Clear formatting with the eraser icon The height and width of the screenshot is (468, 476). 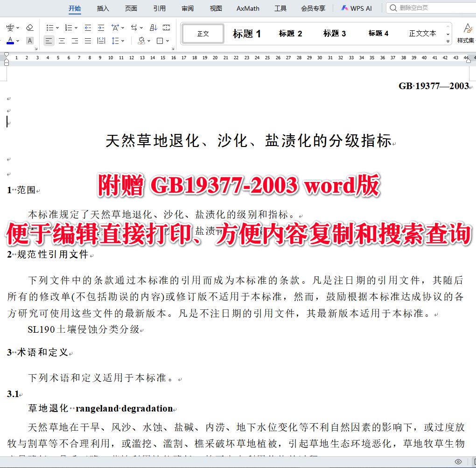[x=29, y=27]
